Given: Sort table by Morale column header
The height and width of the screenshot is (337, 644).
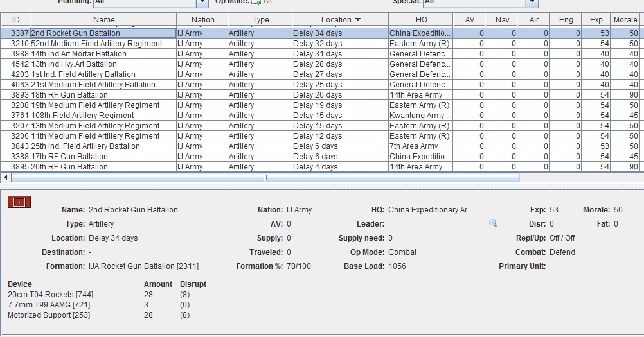Looking at the screenshot, I should point(625,20).
